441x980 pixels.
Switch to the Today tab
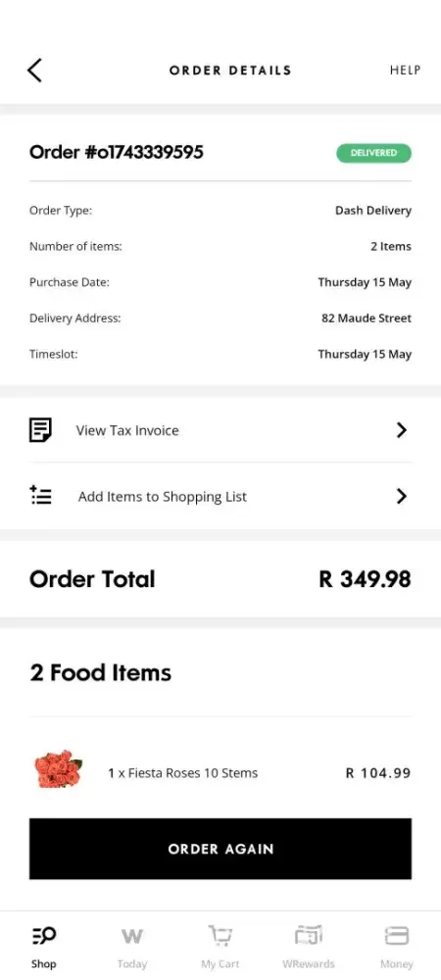[x=131, y=947]
